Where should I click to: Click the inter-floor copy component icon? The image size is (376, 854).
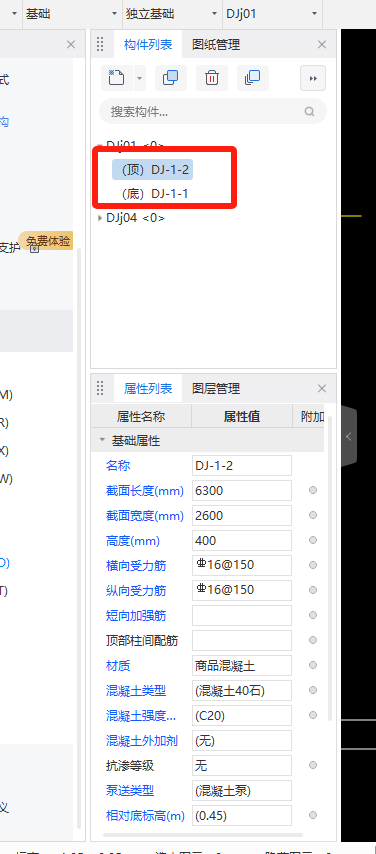click(252, 78)
